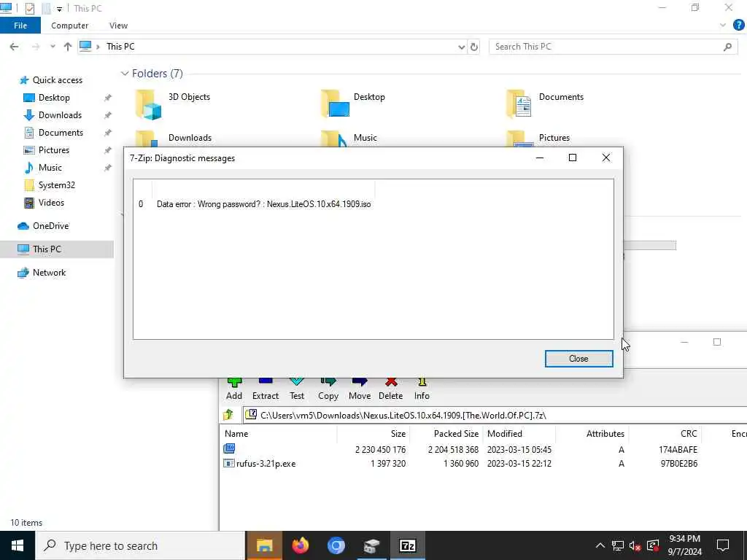Go up one level in Explorer

pos(68,47)
